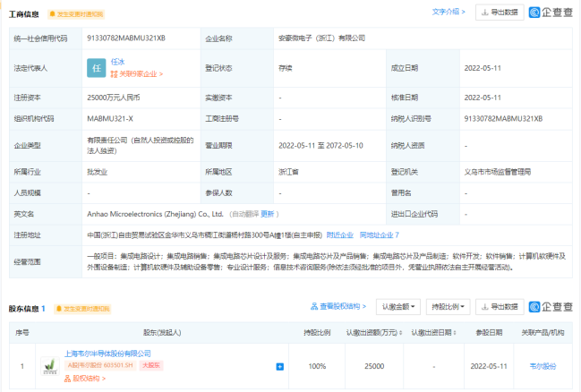Sort by 认缴出资额(万元) column header

(374, 333)
